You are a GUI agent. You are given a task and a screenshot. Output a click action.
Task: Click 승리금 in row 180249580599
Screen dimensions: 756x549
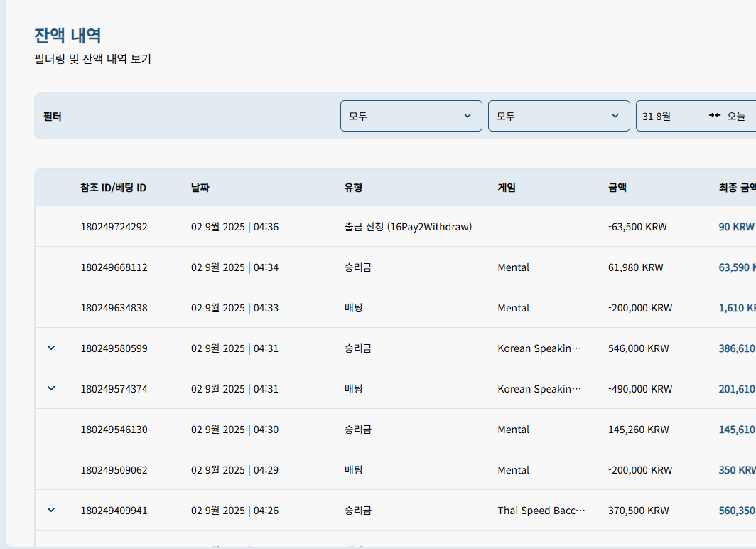click(x=358, y=348)
